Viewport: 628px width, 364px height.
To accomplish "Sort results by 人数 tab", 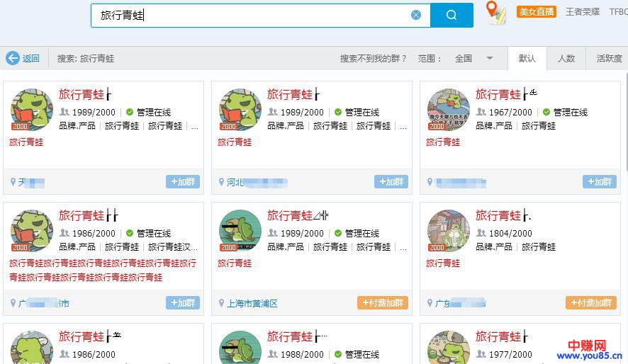I will click(566, 58).
